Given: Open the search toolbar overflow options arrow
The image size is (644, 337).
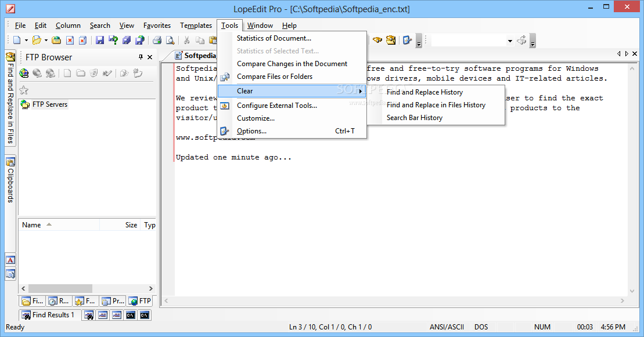Looking at the screenshot, I should [533, 41].
